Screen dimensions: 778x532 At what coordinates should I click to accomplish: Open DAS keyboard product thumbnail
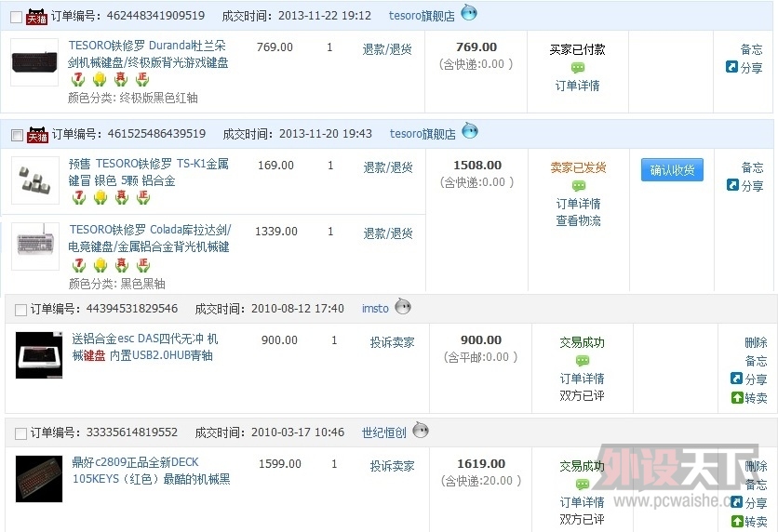39,355
